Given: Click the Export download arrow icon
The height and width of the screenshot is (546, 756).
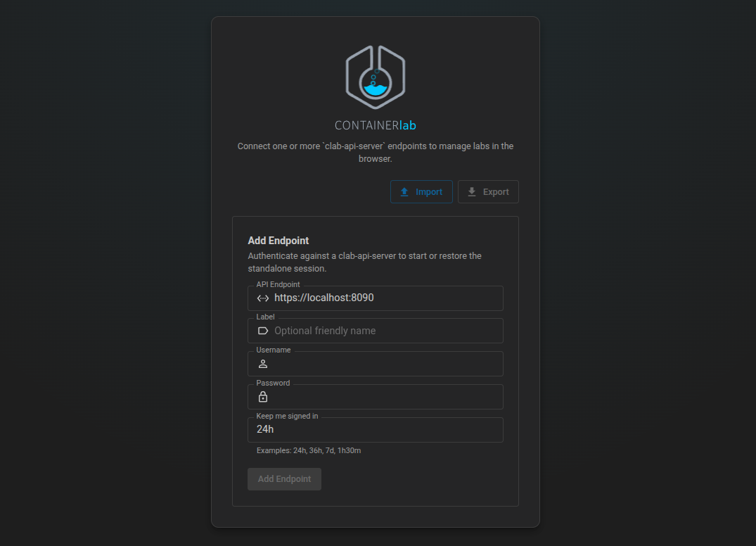Looking at the screenshot, I should 472,192.
